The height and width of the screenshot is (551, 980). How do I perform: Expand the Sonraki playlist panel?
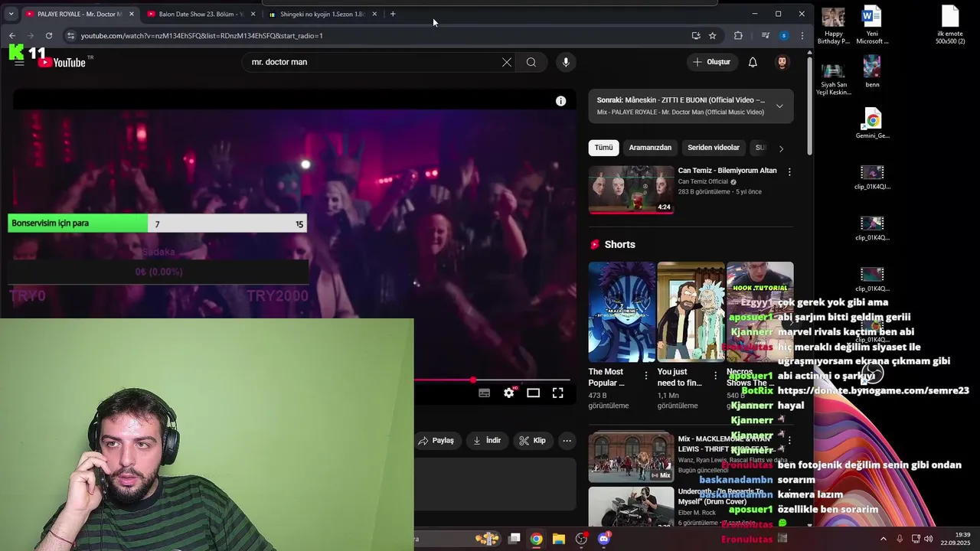pyautogui.click(x=779, y=106)
